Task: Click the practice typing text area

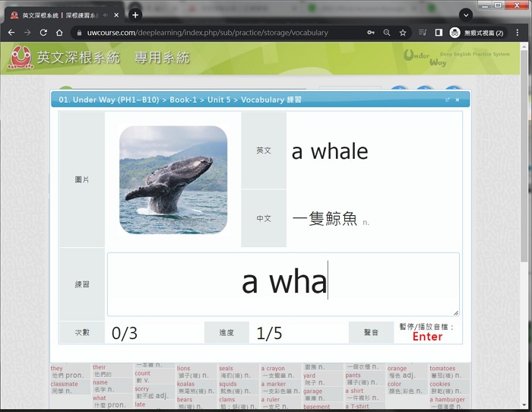Action: [x=283, y=284]
